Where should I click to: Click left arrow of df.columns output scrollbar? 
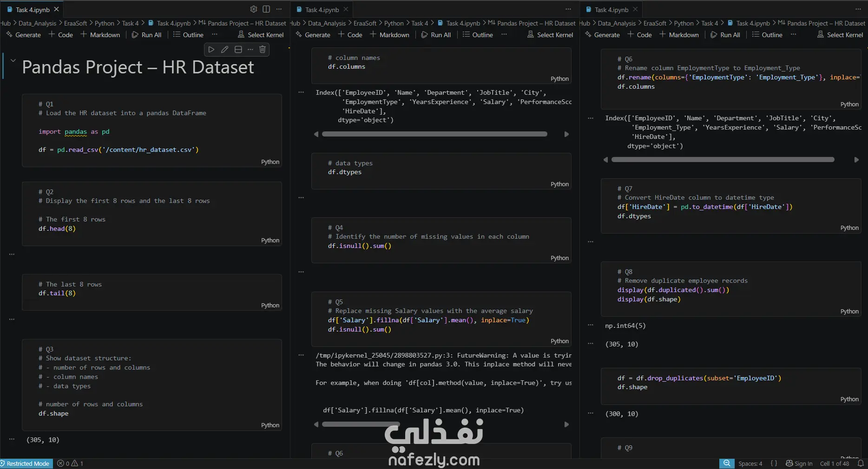point(316,134)
